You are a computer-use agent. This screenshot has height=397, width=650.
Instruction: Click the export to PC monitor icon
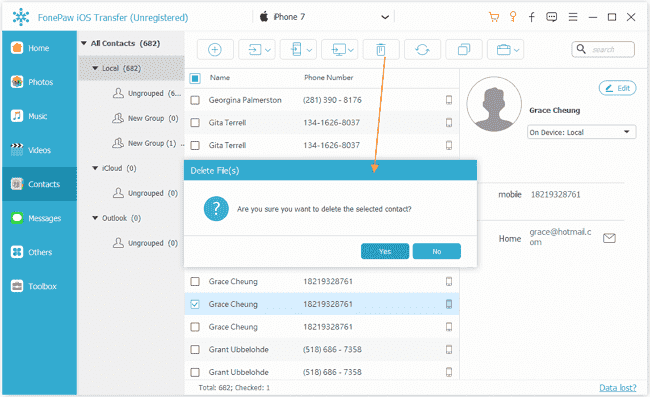click(x=339, y=50)
